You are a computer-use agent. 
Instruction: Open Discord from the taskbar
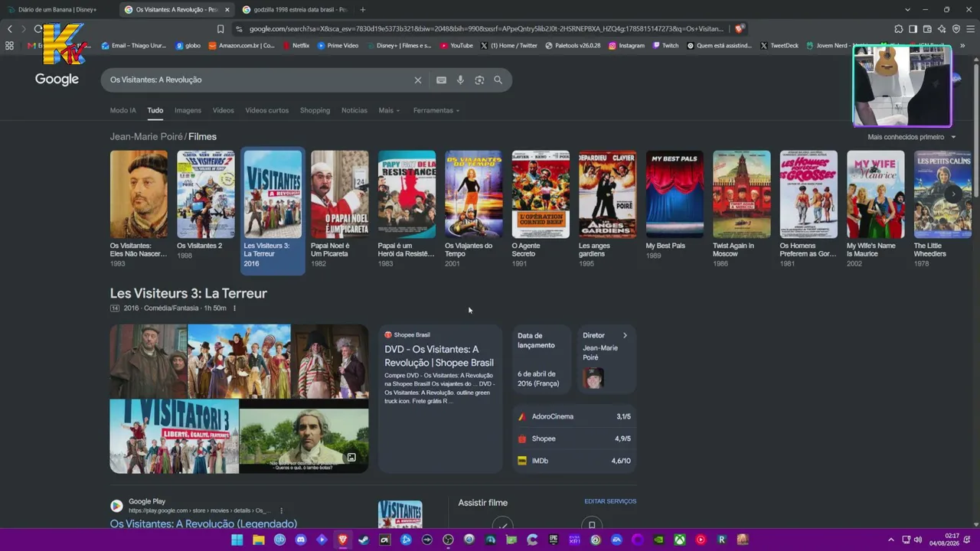pos(301,540)
